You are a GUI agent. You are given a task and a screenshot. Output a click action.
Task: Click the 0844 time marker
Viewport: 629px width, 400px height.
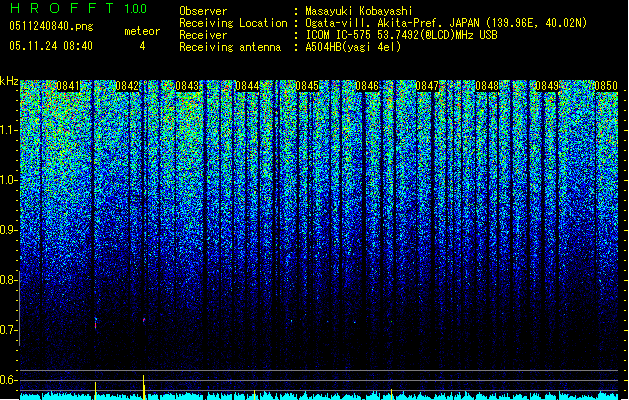[x=247, y=86]
